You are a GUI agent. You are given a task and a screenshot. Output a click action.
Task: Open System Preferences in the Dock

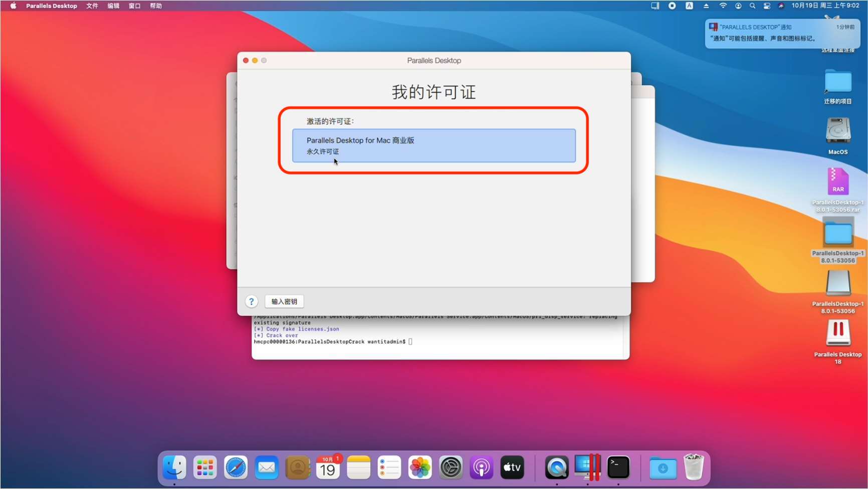(x=451, y=467)
